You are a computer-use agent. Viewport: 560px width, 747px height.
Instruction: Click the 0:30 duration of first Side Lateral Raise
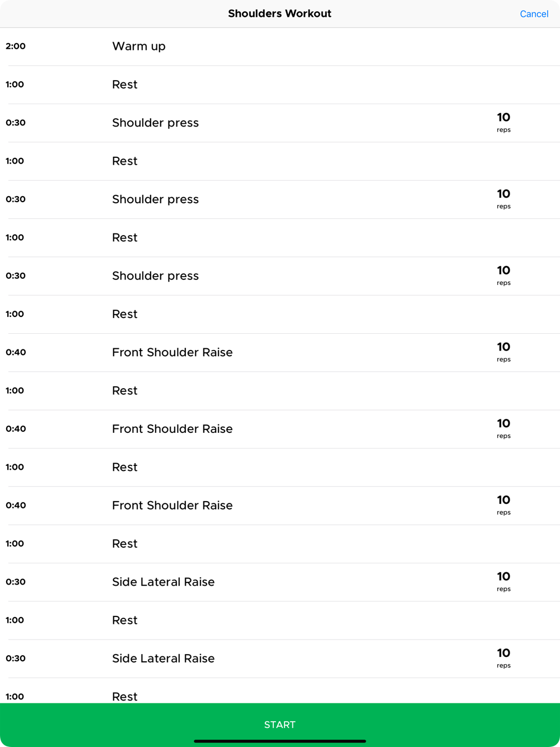point(16,582)
